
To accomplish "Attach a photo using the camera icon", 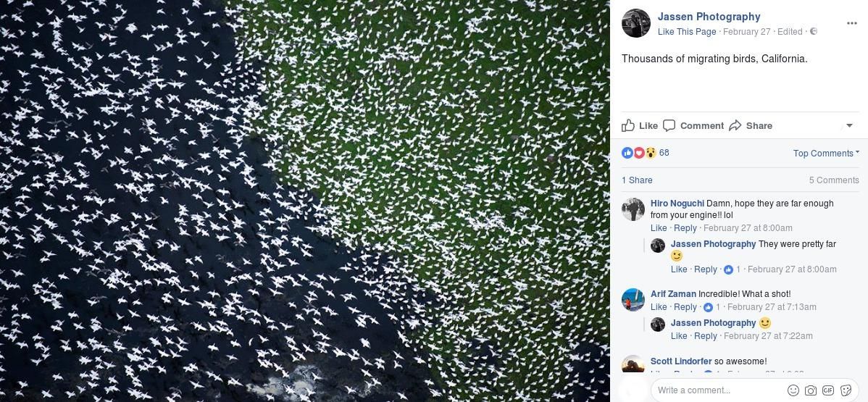I will point(811,390).
